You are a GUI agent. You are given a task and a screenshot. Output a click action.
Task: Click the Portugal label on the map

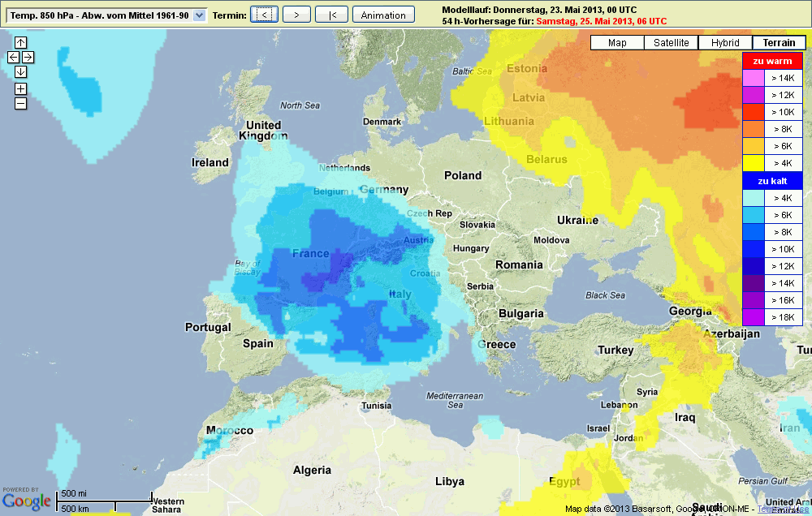[208, 327]
